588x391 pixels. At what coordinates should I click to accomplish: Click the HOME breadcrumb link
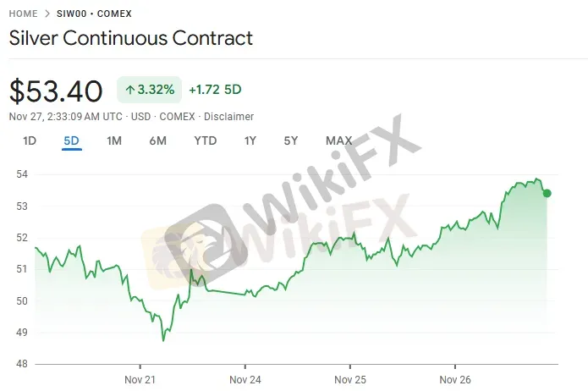23,14
